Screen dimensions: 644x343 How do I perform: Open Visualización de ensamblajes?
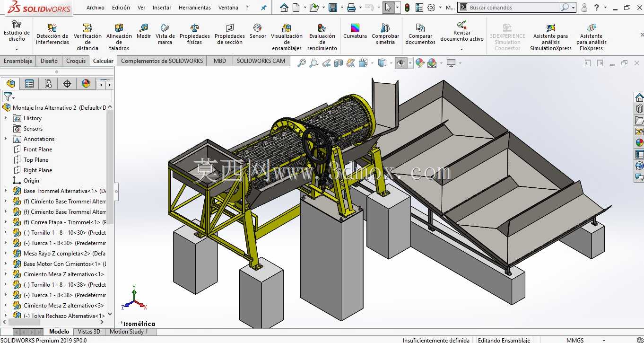point(287,37)
